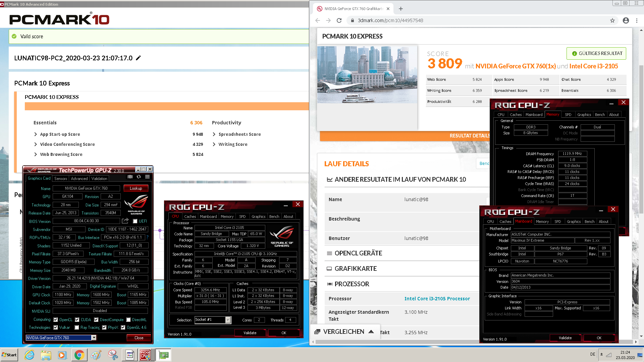Click the GPU-Z graphics card taskbar icon
The height and width of the screenshot is (362, 644).
pos(164,355)
